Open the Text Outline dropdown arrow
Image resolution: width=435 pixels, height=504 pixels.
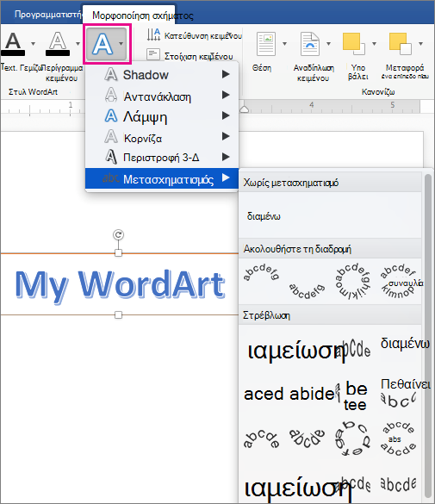[78, 44]
